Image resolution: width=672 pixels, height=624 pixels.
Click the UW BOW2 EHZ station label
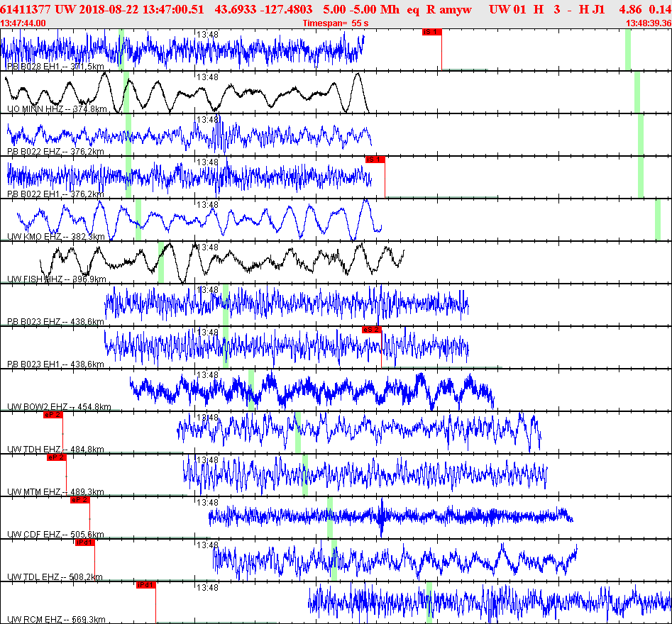coord(59,407)
